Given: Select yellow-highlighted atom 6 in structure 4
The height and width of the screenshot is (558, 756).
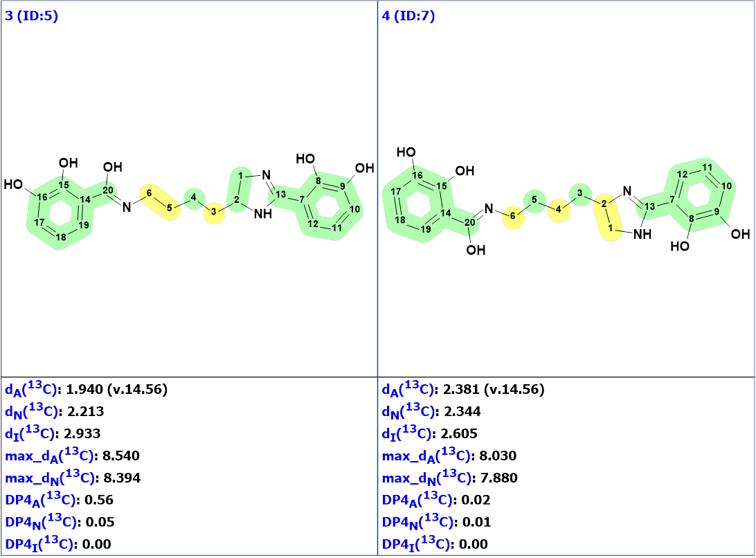Looking at the screenshot, I should pos(513,215).
